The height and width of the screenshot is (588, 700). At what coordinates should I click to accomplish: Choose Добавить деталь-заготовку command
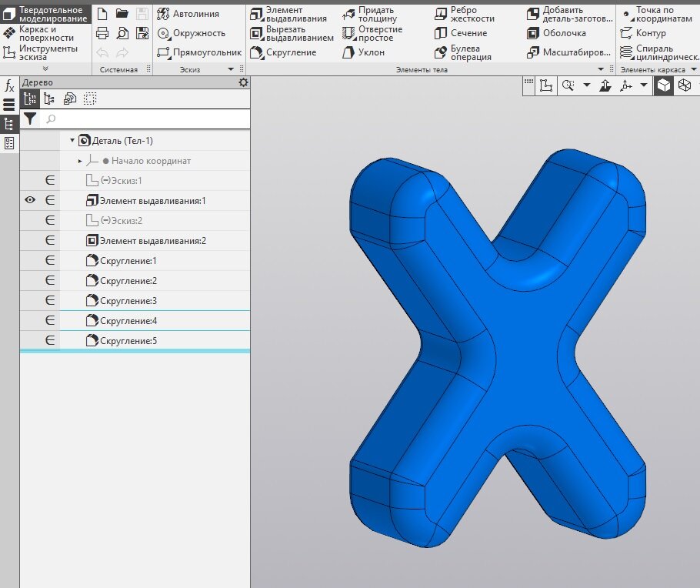tap(570, 15)
